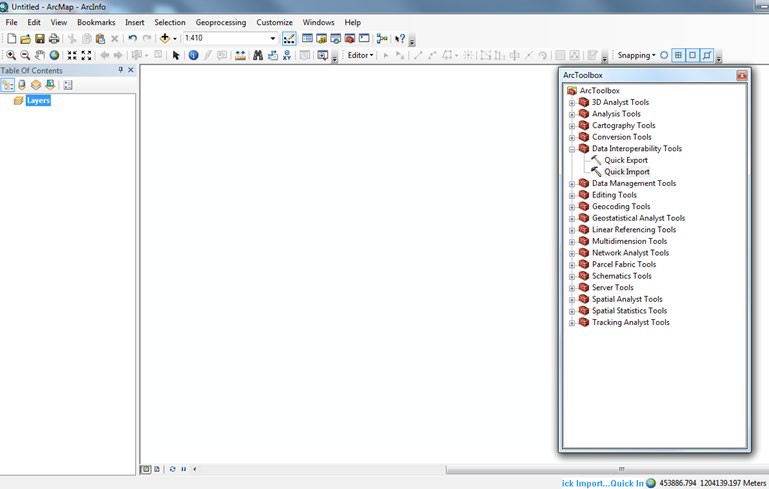Open the Find binoculars tool

258,55
